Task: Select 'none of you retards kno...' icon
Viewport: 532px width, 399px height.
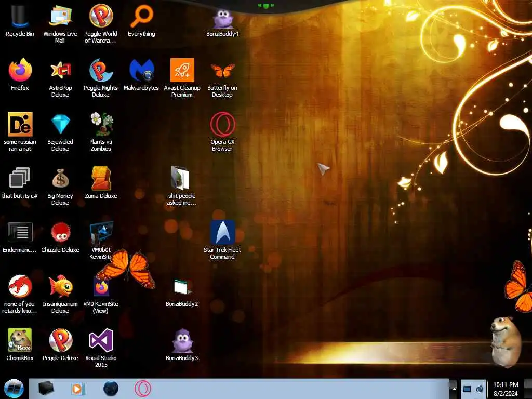Action: 20,294
